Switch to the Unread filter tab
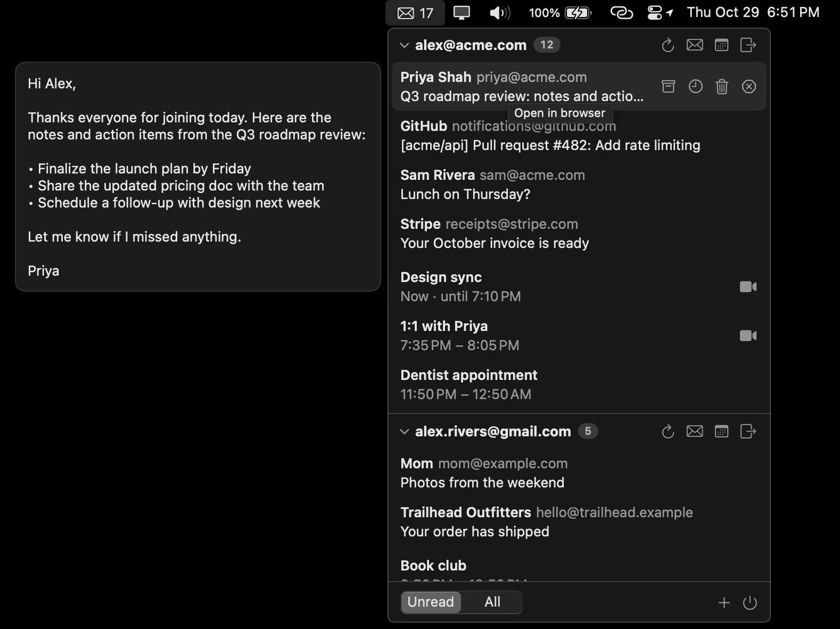The image size is (840, 629). pos(431,602)
